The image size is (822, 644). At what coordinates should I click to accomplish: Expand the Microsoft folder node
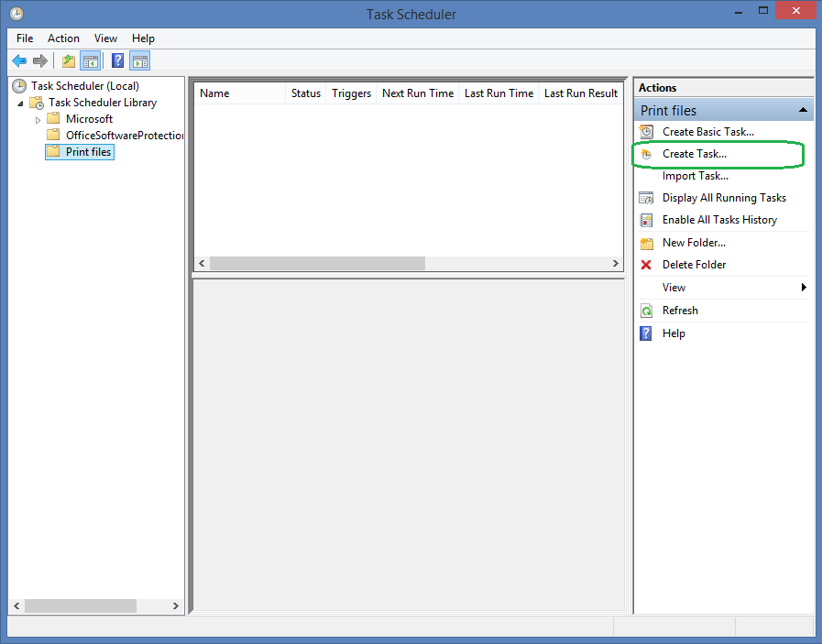point(38,120)
